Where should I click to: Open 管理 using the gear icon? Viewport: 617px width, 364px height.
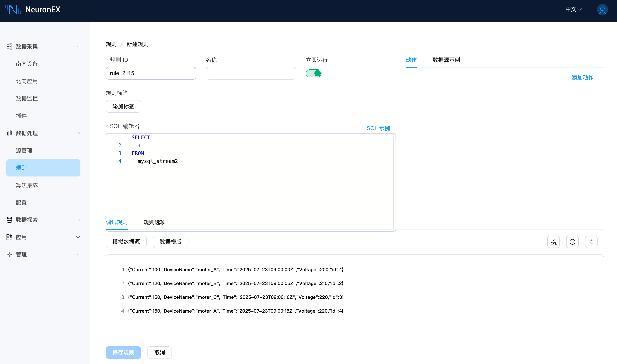pyautogui.click(x=9, y=254)
